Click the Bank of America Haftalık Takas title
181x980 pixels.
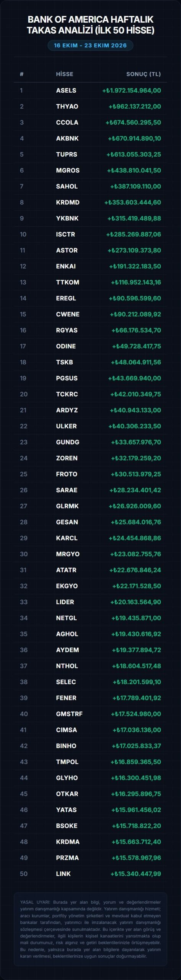[90, 24]
